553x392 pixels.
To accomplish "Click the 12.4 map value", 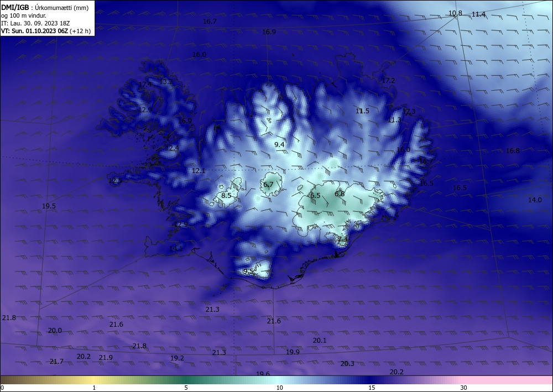I will coord(172,148).
